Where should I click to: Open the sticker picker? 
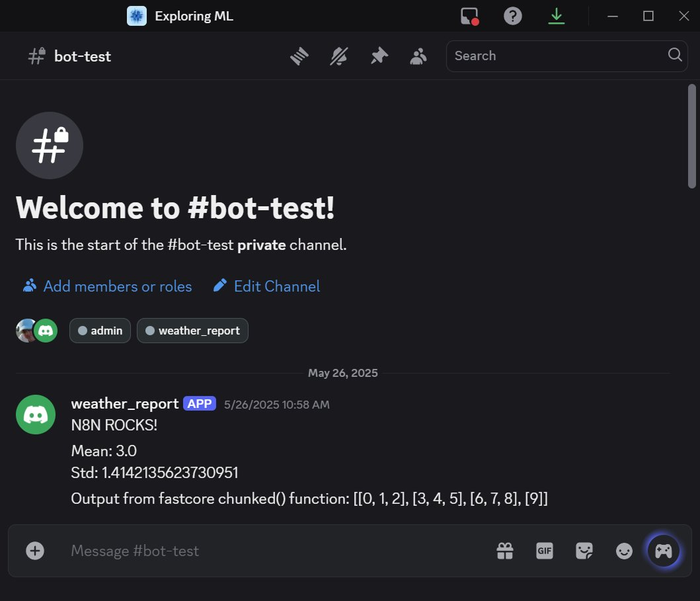(584, 550)
